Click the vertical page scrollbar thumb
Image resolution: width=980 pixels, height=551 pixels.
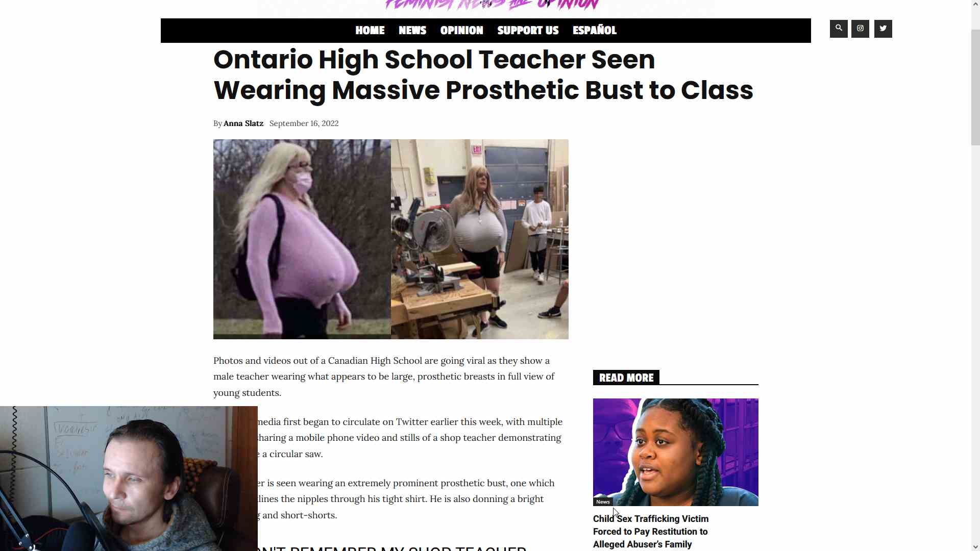pyautogui.click(x=975, y=87)
